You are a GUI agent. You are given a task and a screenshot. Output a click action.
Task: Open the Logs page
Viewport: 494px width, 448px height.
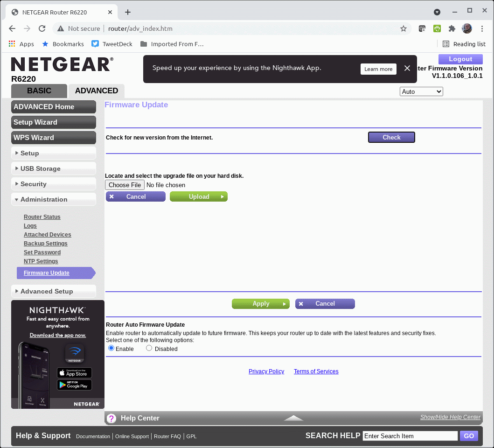pos(30,226)
